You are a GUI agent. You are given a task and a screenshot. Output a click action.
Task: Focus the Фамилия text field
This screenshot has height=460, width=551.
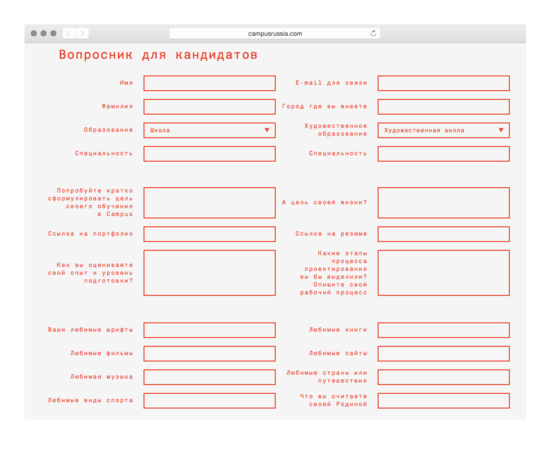click(x=209, y=106)
